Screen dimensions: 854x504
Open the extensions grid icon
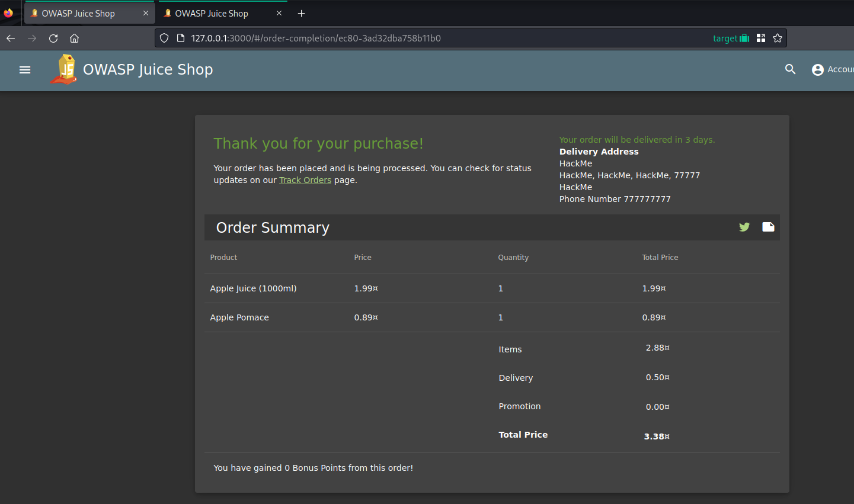coord(761,38)
